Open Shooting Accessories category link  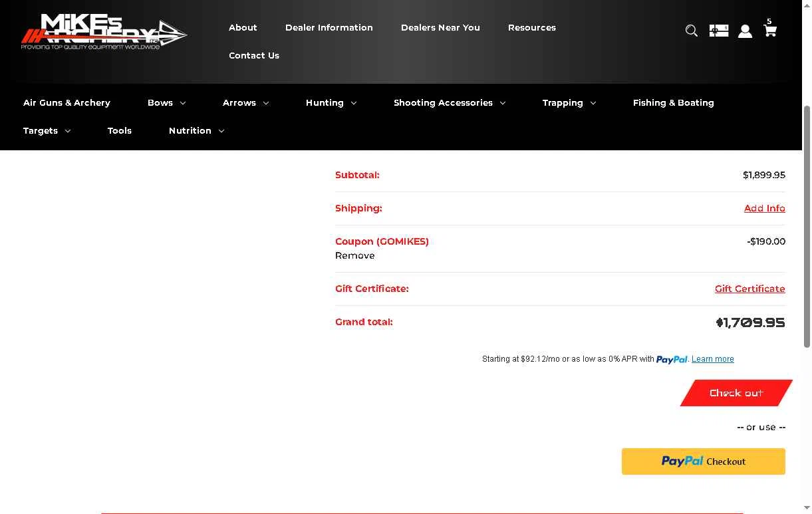point(443,102)
